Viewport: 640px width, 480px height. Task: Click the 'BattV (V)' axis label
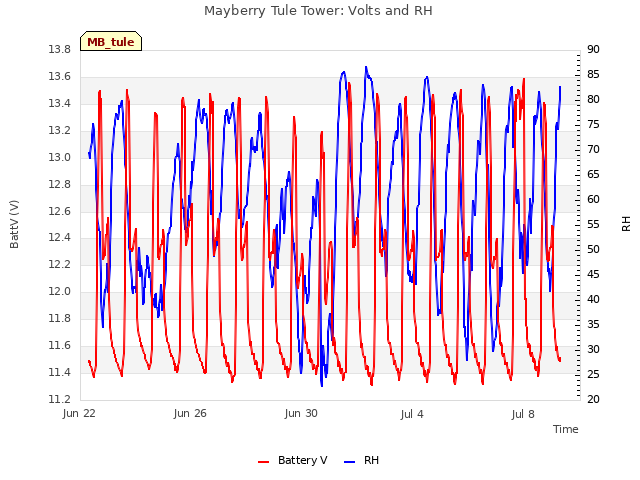(x=14, y=224)
